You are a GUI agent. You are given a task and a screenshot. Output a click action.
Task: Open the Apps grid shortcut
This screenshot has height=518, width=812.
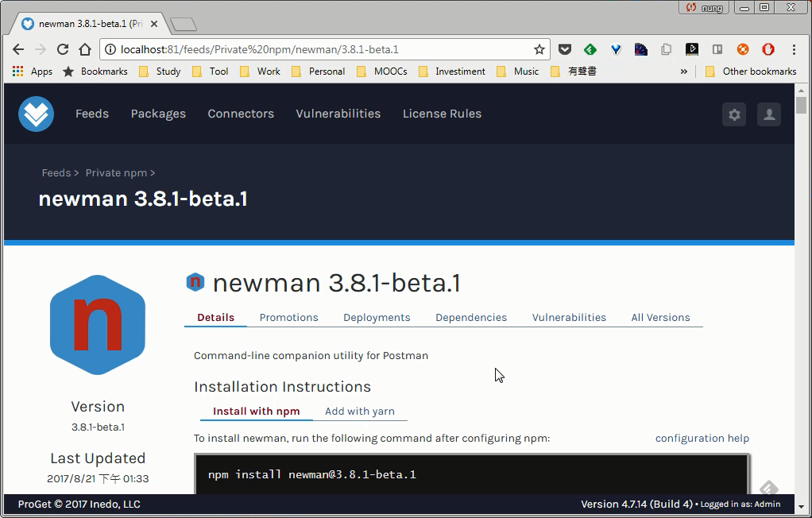point(32,72)
